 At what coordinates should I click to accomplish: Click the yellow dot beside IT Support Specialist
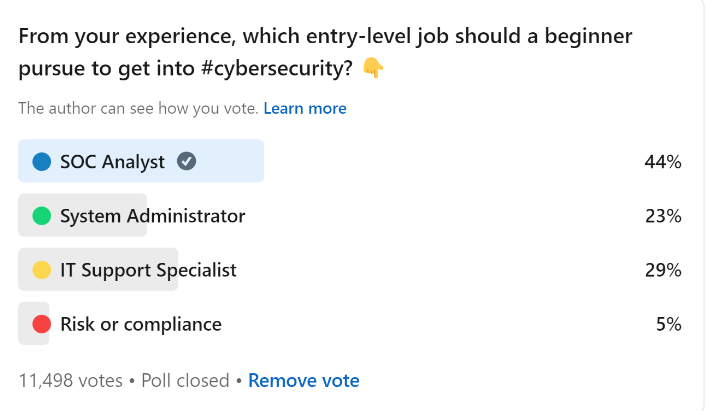(x=41, y=269)
